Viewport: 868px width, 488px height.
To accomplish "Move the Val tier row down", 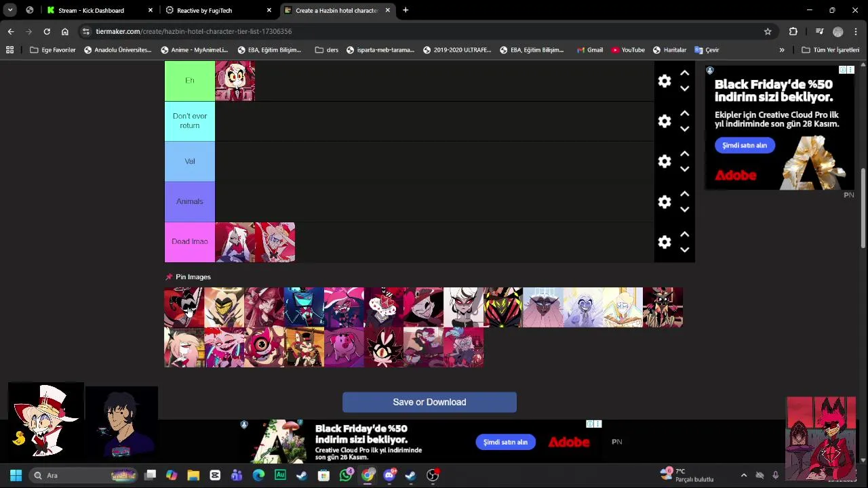I will point(684,169).
